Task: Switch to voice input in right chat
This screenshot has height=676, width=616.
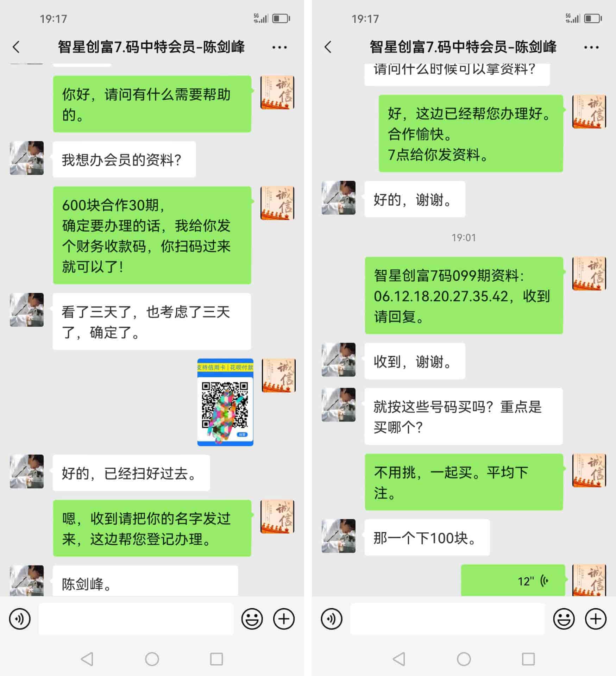Action: point(332,619)
